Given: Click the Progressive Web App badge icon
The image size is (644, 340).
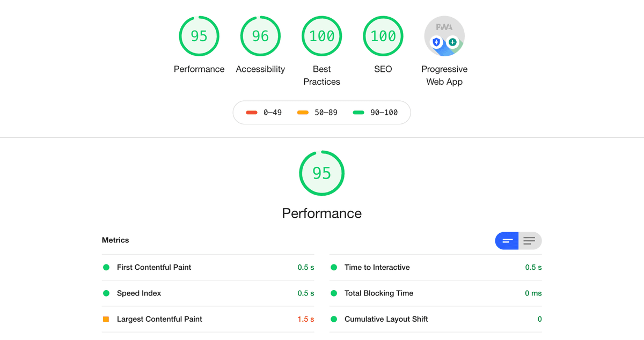Looking at the screenshot, I should (x=444, y=36).
